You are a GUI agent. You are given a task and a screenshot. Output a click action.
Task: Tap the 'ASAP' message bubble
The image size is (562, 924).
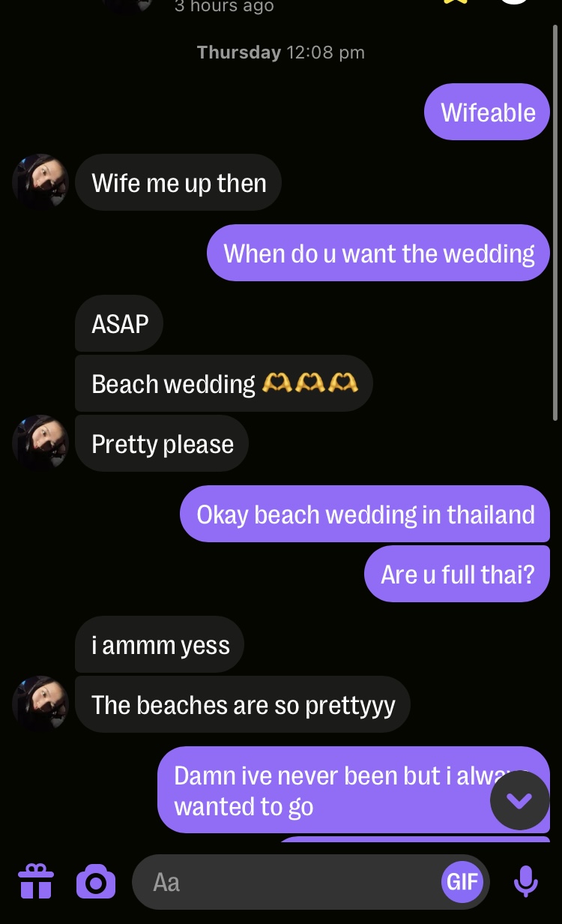(x=119, y=323)
